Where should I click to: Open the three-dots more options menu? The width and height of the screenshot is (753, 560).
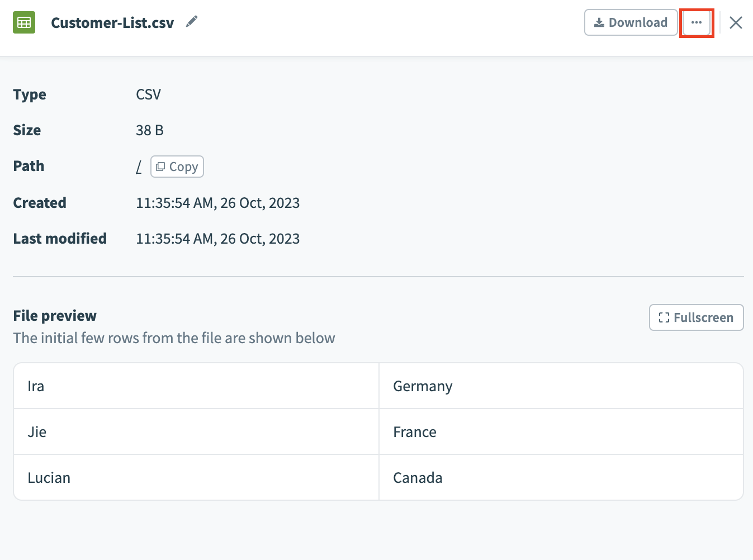click(x=696, y=23)
